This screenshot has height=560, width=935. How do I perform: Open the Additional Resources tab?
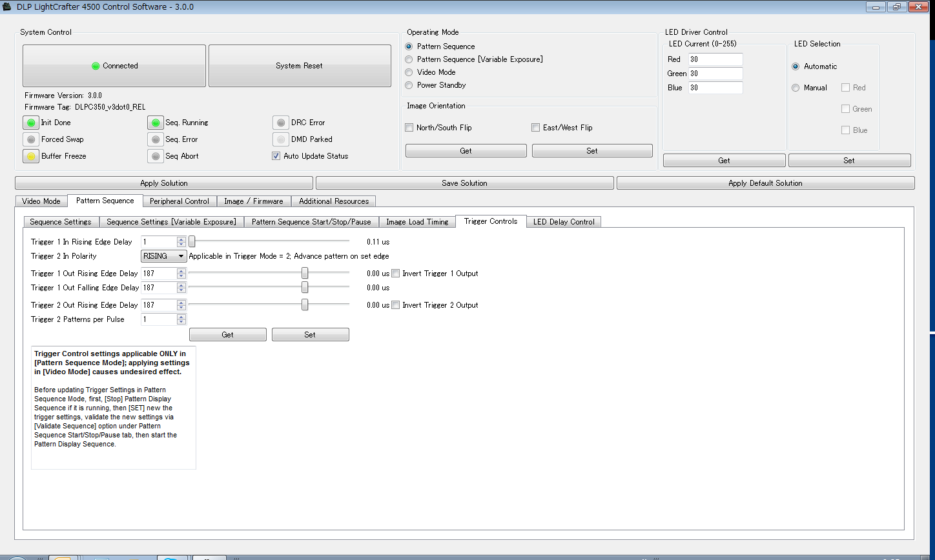click(x=334, y=201)
